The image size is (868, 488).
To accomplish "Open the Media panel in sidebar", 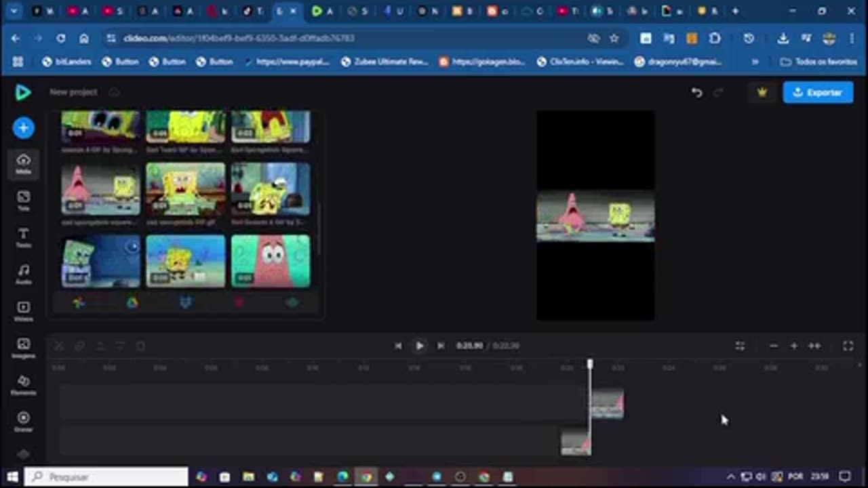I will point(24,164).
